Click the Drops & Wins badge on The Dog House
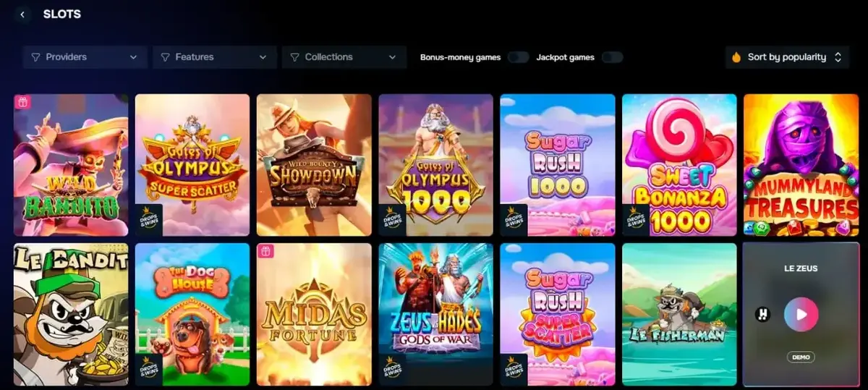This screenshot has width=868, height=390. point(149,369)
